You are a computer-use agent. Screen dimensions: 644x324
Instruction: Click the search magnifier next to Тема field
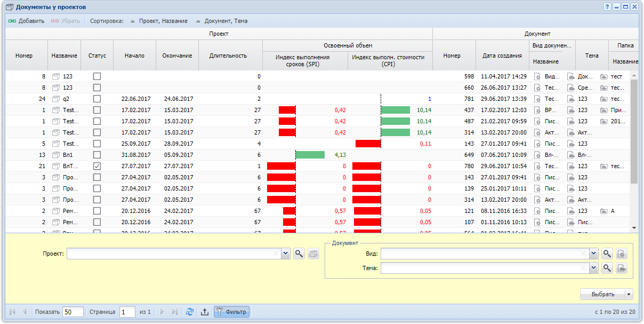point(607,268)
